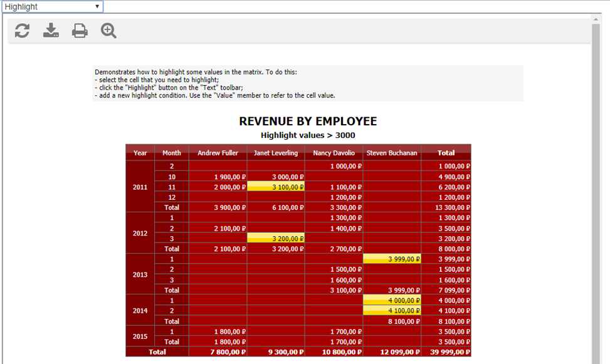Click the zoom in magnifier icon
610x364 pixels.
coord(108,31)
